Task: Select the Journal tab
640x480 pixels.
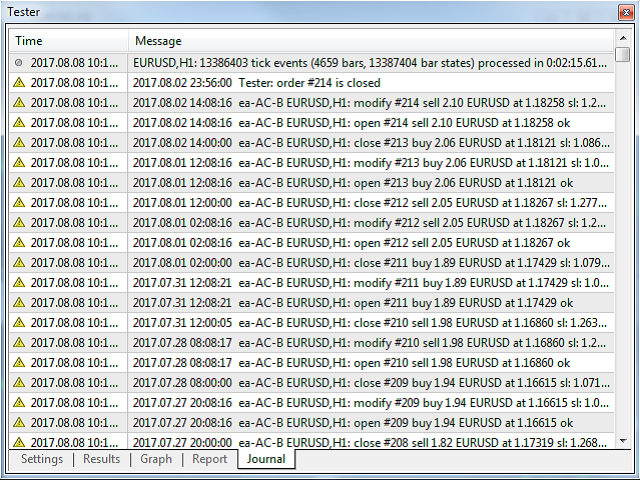Action: tap(266, 459)
